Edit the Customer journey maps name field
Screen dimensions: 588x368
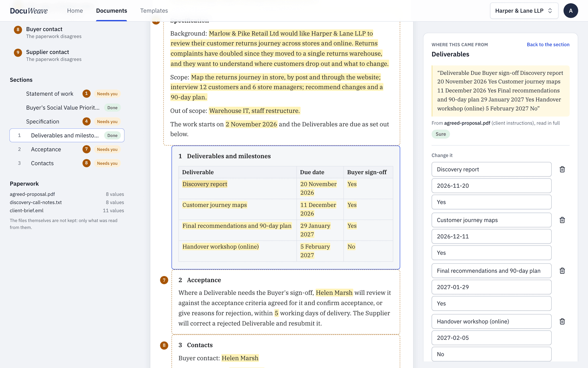click(491, 220)
